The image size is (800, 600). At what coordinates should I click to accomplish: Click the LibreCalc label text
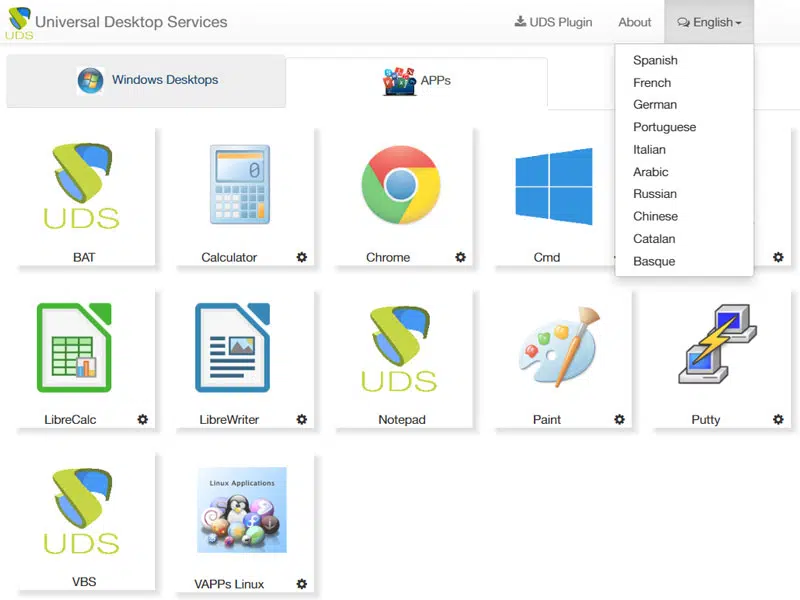point(70,420)
